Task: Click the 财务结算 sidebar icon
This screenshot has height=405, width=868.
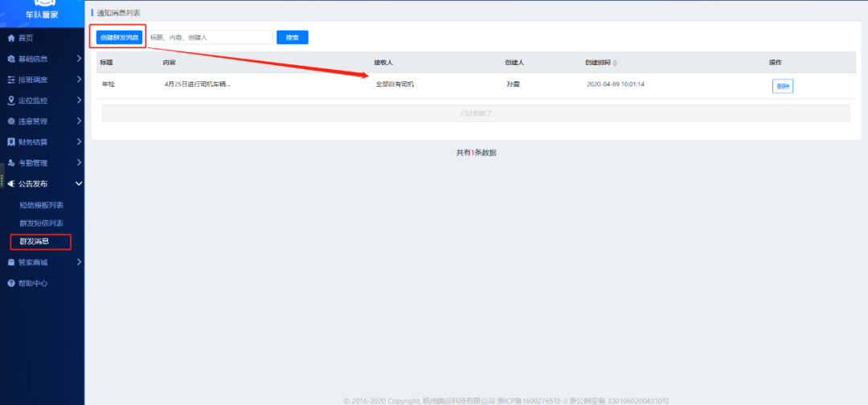Action: [x=10, y=142]
